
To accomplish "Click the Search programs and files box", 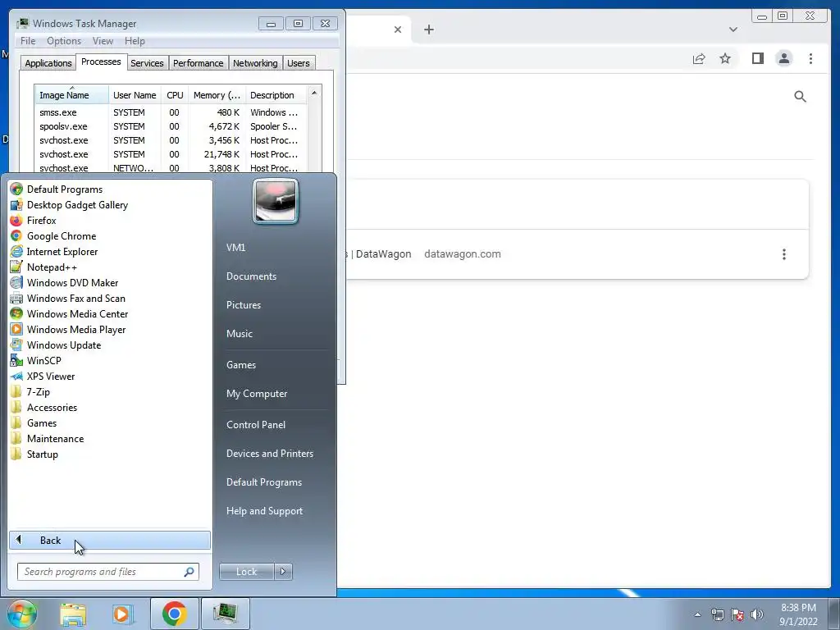I will [108, 572].
